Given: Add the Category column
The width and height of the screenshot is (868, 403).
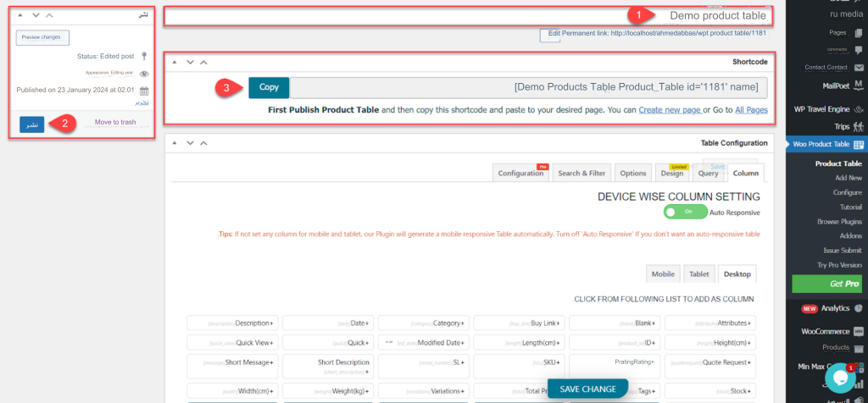Looking at the screenshot, I should pos(424,323).
